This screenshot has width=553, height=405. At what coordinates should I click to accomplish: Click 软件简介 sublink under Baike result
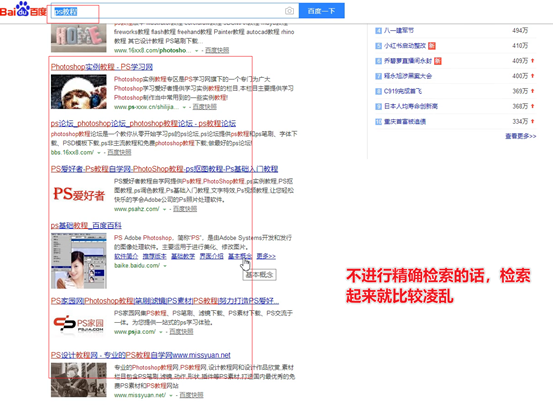click(x=126, y=256)
